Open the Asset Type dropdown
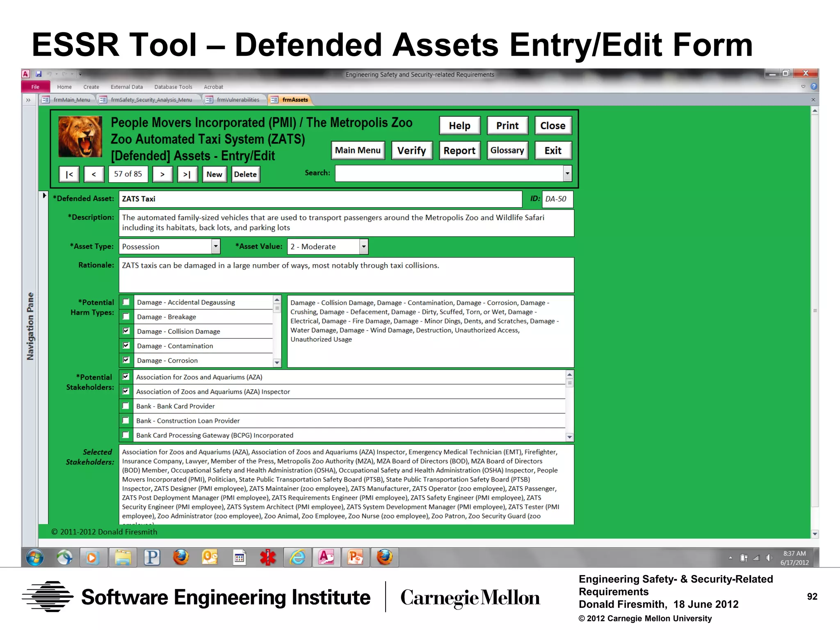Screen dimensions: 840x630 [216, 247]
